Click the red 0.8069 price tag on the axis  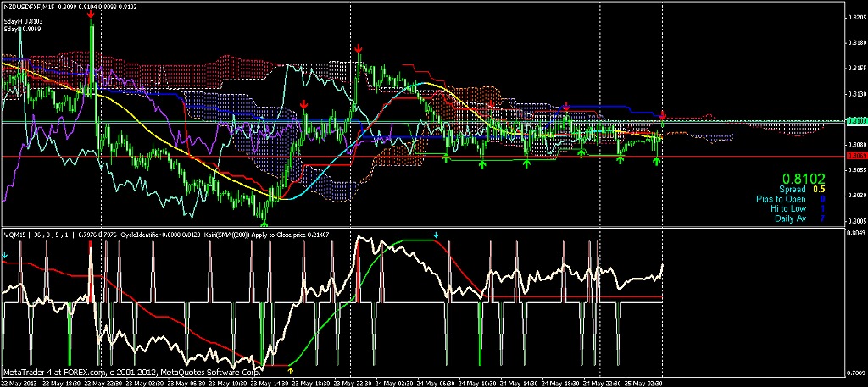pos(855,156)
